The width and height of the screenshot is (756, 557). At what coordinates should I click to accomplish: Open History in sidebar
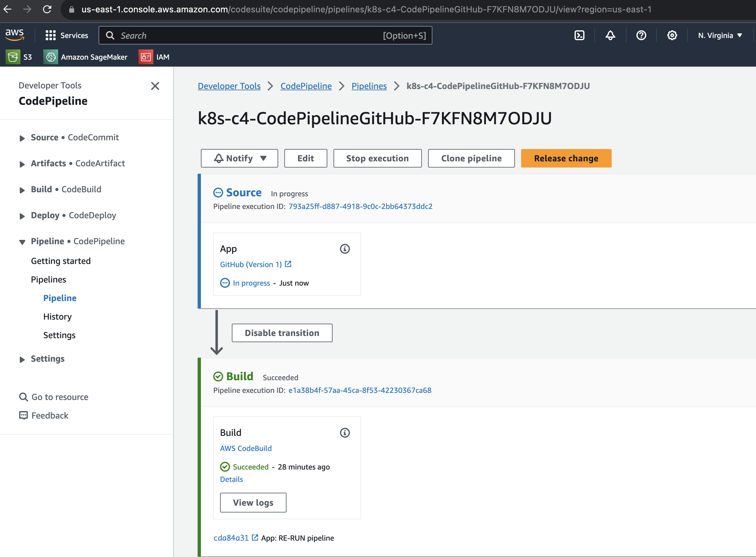(57, 317)
